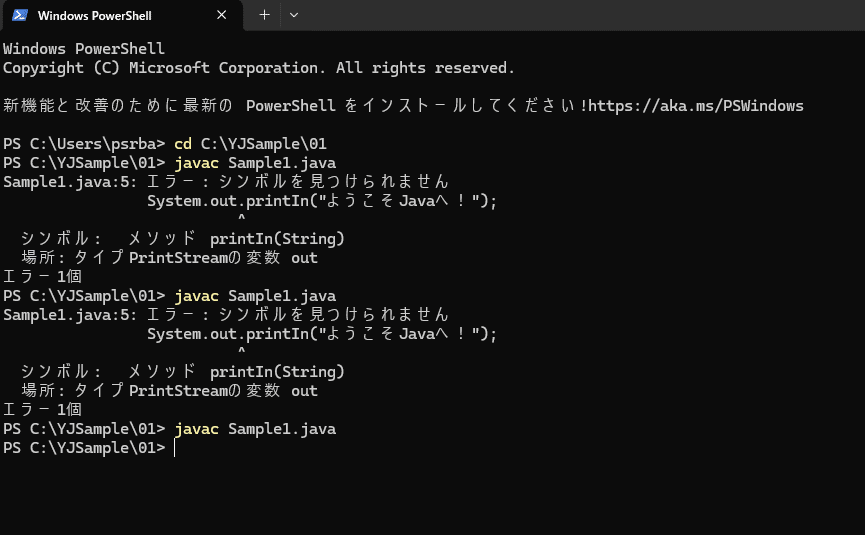Click the first System.out.println code line
865x535 pixels.
322,201
